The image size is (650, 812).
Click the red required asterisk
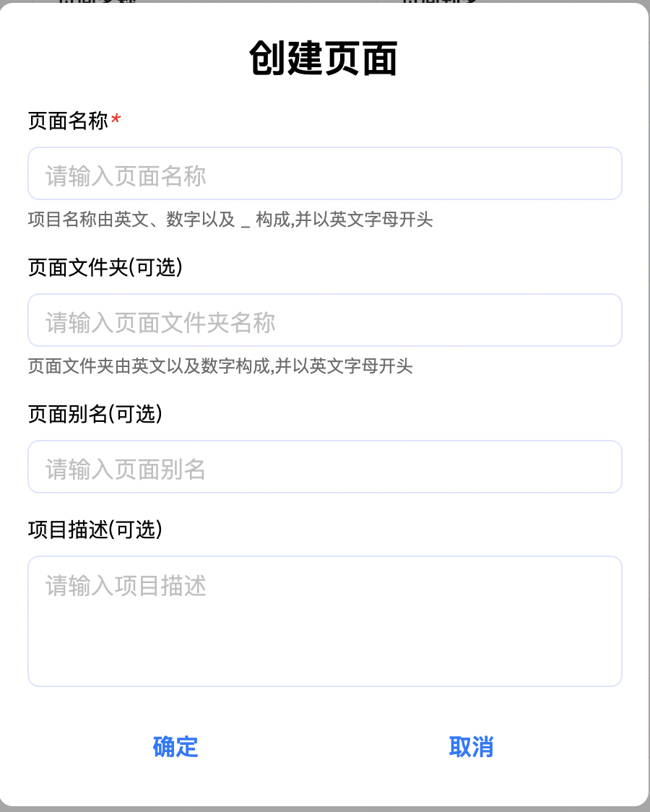point(116,120)
